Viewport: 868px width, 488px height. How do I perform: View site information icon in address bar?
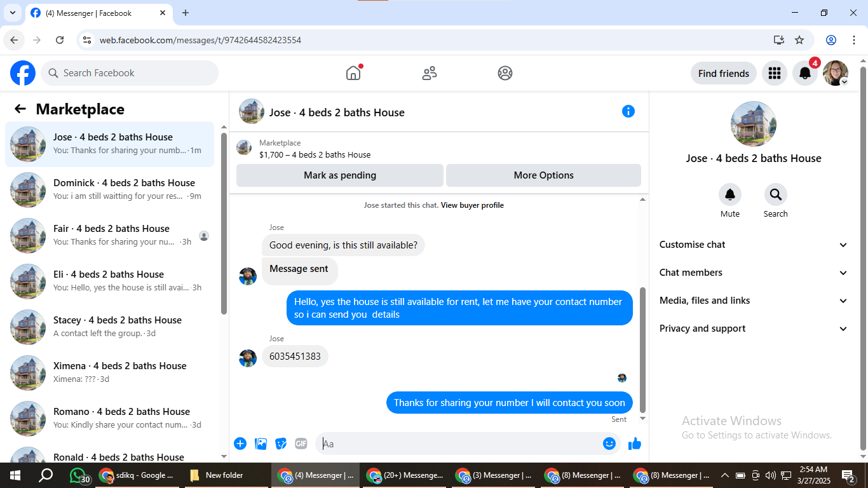point(88,40)
